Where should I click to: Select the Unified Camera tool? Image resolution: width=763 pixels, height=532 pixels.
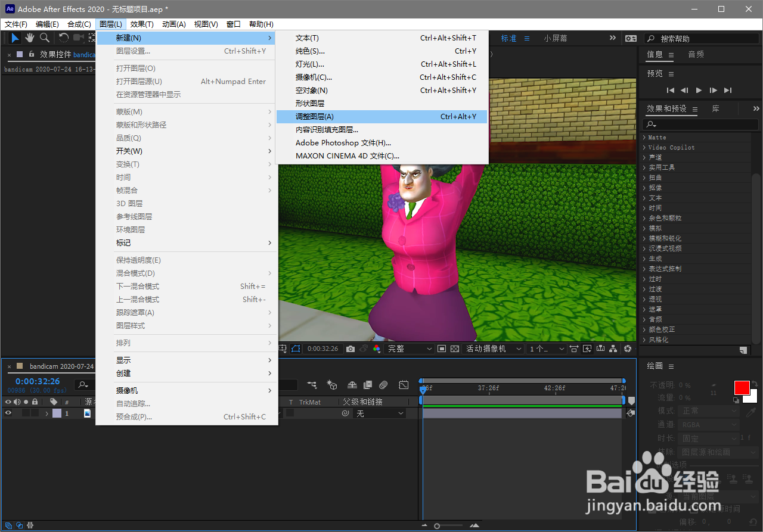tap(79, 38)
